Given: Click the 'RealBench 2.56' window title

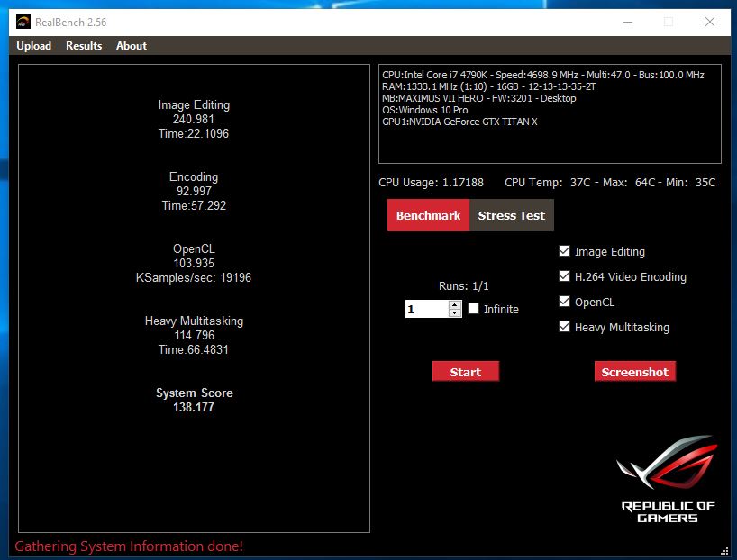Looking at the screenshot, I should tap(71, 23).
